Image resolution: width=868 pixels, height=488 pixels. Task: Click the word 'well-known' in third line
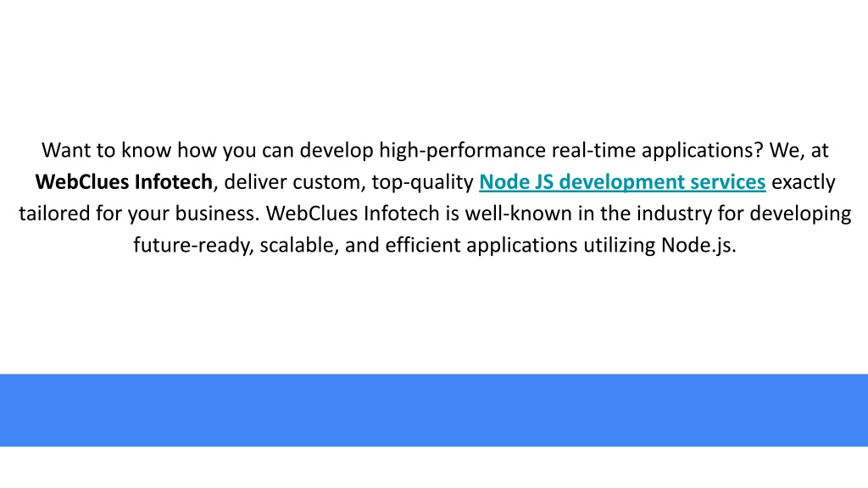[518, 213]
